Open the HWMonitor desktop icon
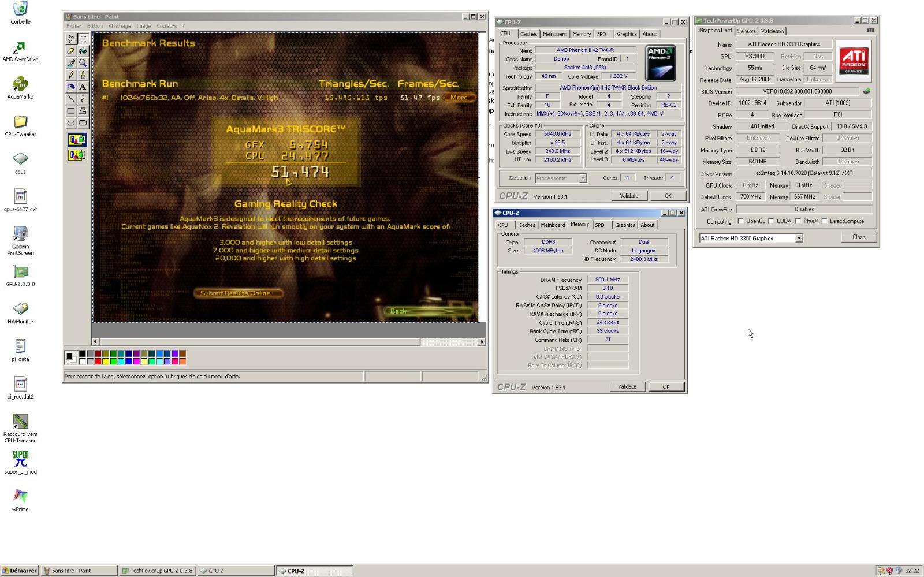Screen dimensions: 924x577 20,314
